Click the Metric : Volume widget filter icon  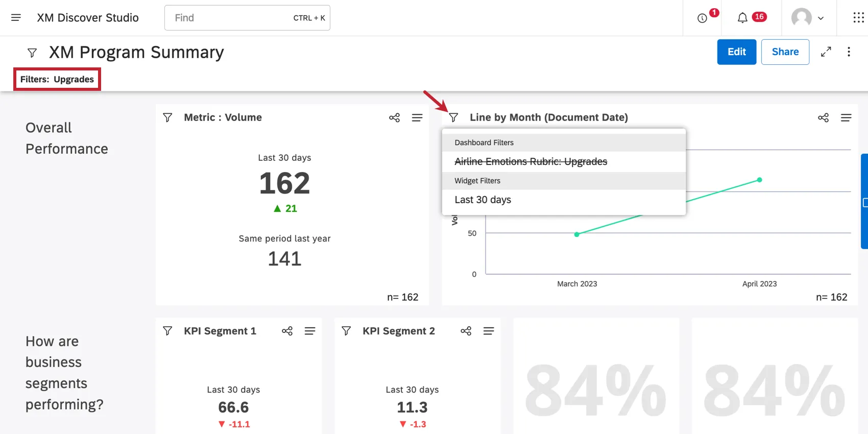167,117
